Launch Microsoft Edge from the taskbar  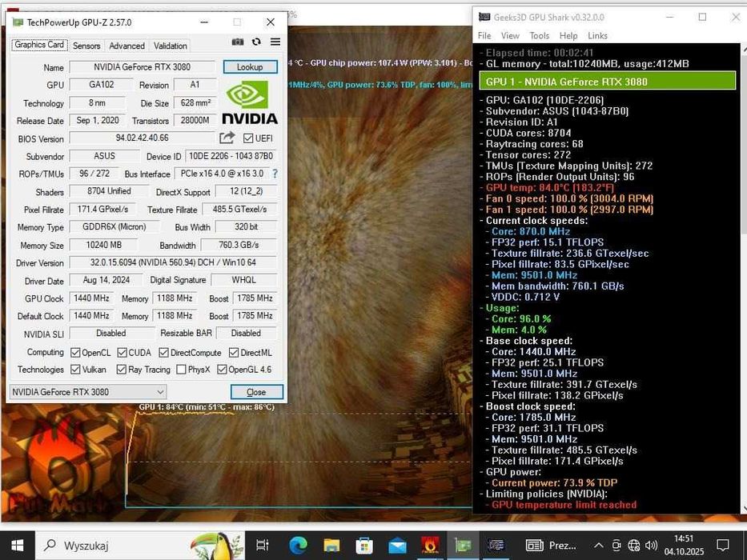(x=298, y=546)
